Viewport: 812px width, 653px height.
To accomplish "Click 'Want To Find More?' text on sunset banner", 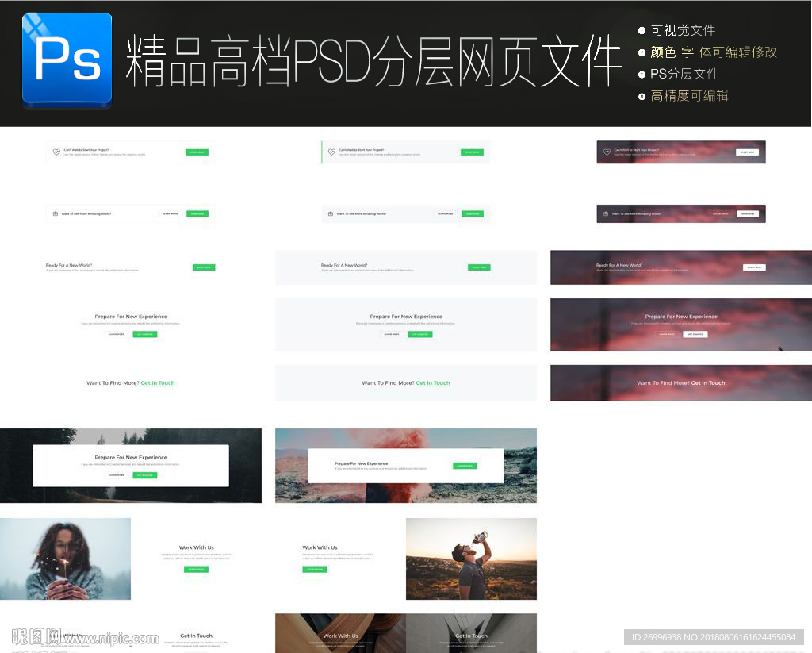I will point(663,383).
